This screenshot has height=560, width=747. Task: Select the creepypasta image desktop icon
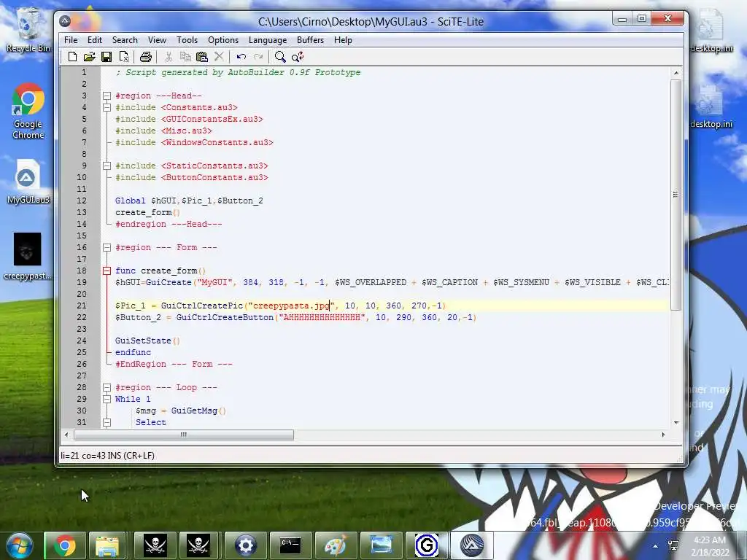coord(28,256)
